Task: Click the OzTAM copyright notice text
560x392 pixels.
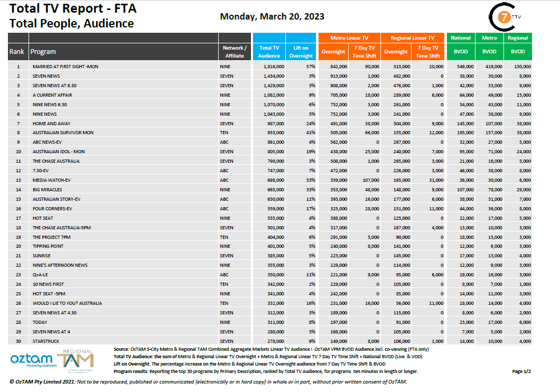Action: [208, 382]
